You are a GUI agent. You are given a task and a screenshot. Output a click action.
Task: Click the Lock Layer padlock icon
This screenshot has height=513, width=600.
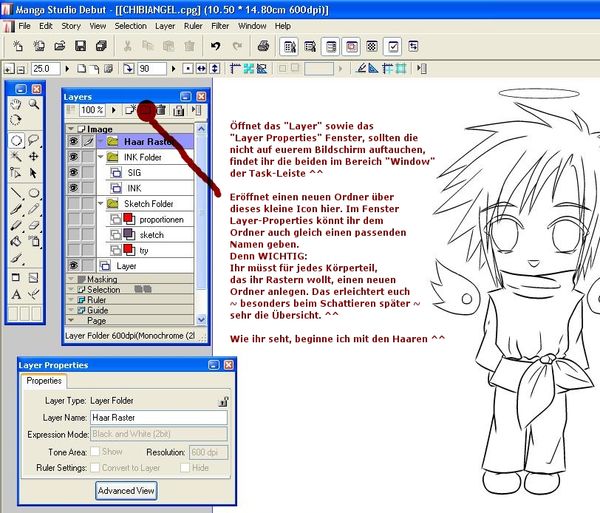(178, 111)
